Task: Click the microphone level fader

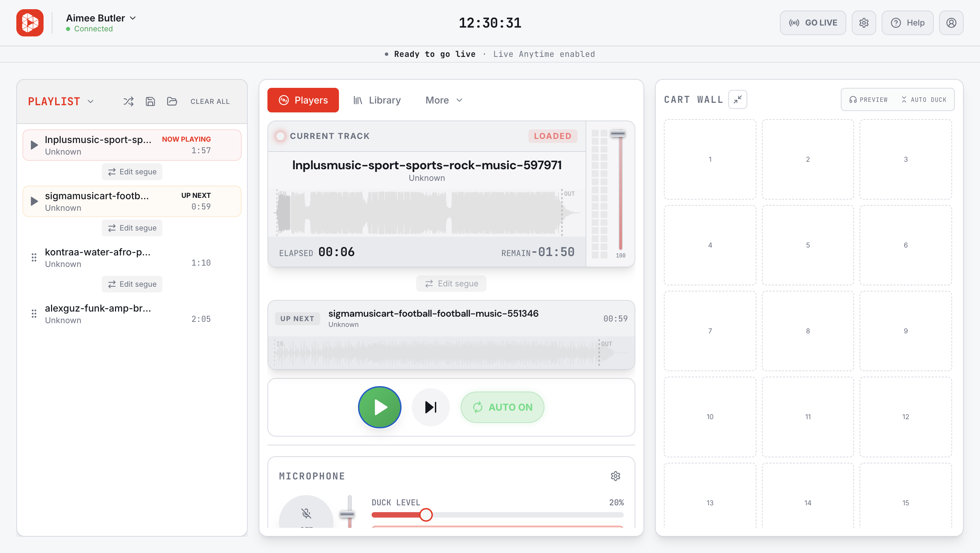Action: coord(347,515)
